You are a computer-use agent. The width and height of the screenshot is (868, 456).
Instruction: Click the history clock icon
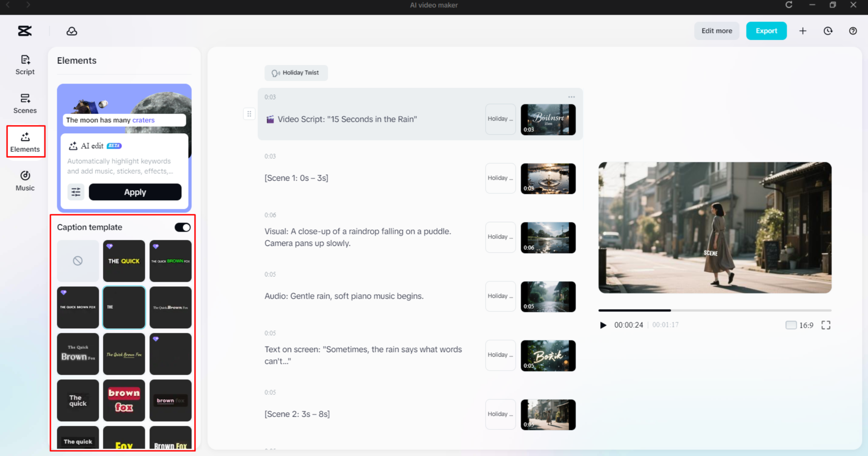click(828, 31)
